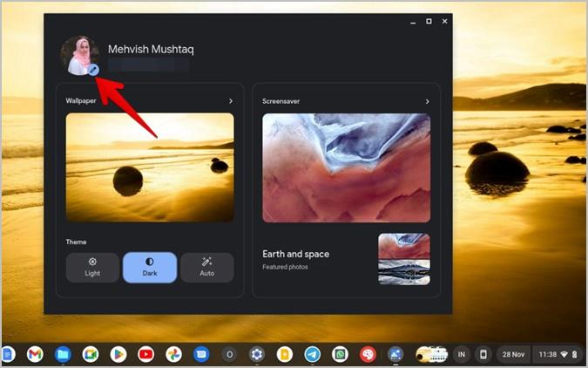The width and height of the screenshot is (588, 368).
Task: Open Google Meet from the shelf
Action: click(91, 354)
